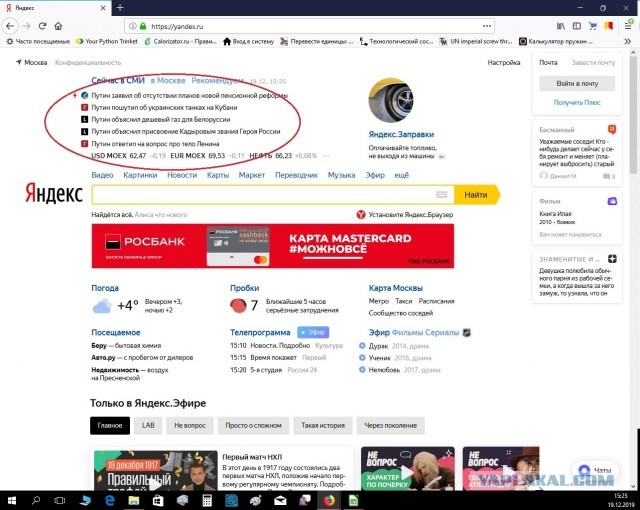Screen dimensions: 640x510
Task: Click the site security padlock icon
Action: tap(143, 26)
